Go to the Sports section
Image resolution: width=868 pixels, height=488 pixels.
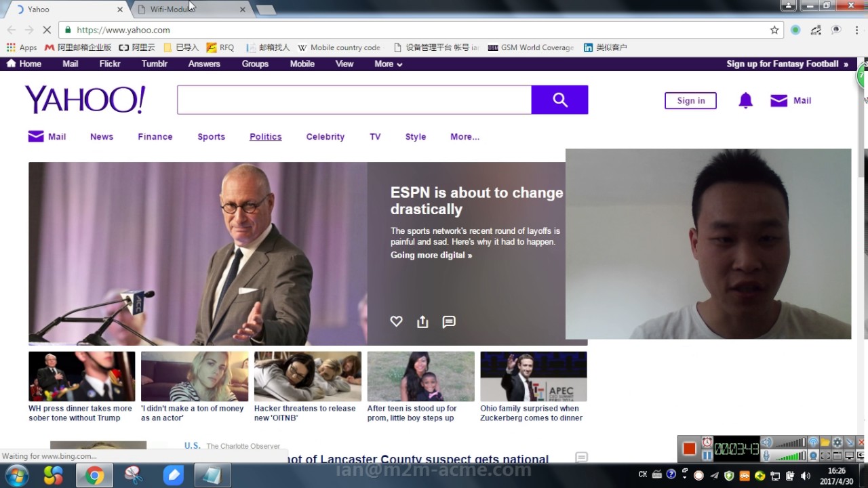[211, 136]
